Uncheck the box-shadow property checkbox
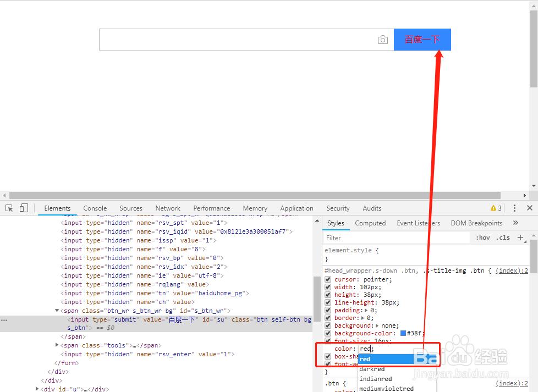538x392 pixels. (x=328, y=356)
